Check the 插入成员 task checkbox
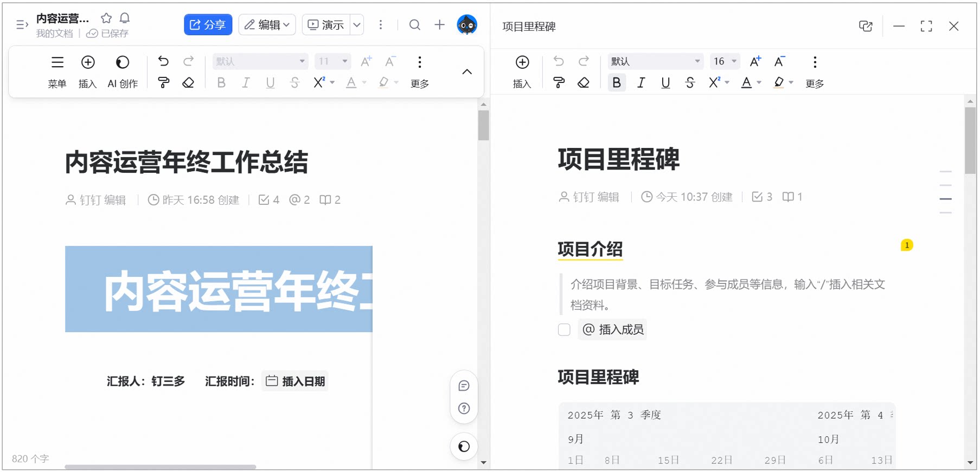This screenshot has width=980, height=472. point(564,329)
